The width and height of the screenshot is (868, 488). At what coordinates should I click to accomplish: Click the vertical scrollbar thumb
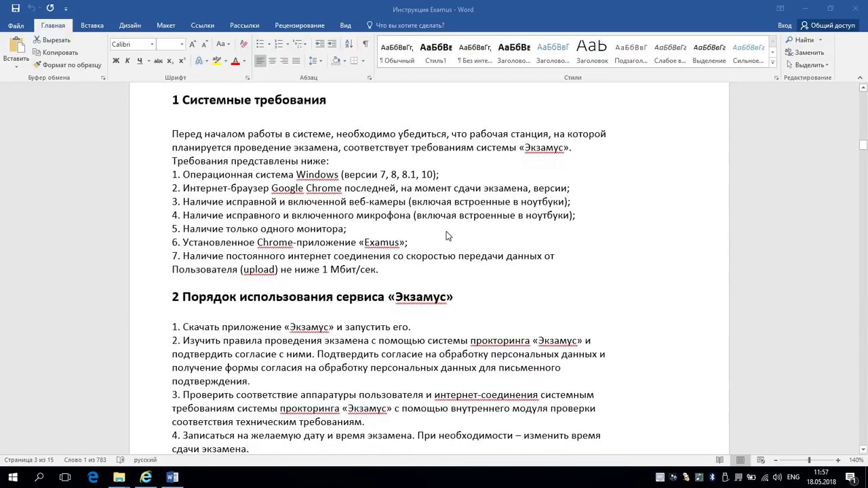coord(863,145)
